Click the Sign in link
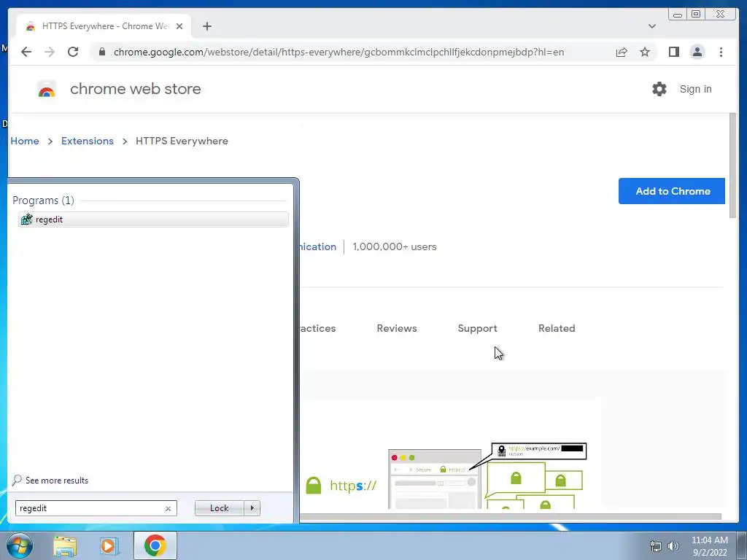Viewport: 747px width, 560px height. point(695,89)
